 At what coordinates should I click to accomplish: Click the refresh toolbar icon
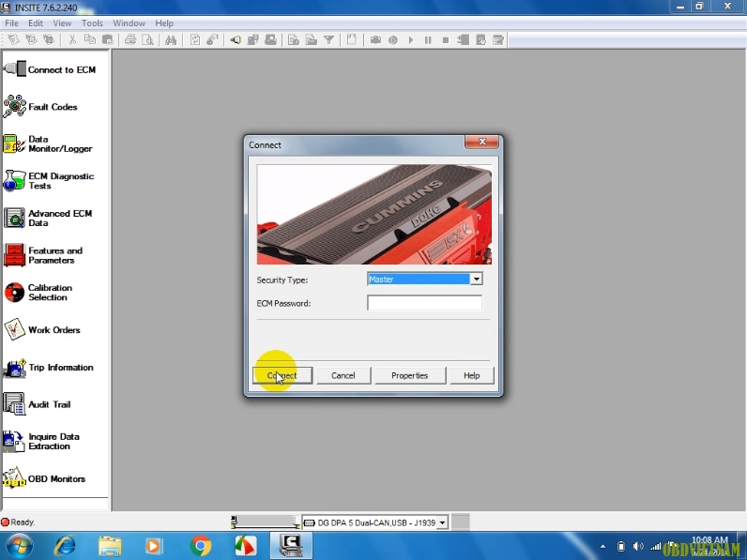click(x=195, y=40)
